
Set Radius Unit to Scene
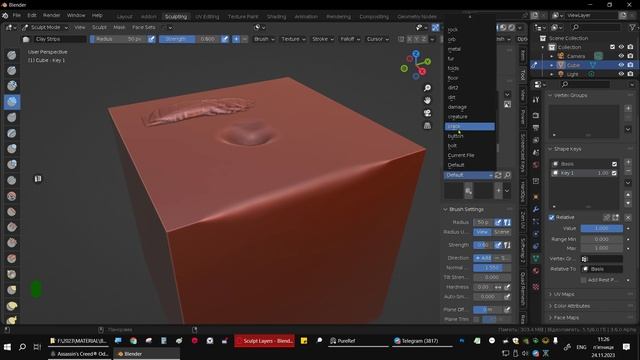point(502,232)
